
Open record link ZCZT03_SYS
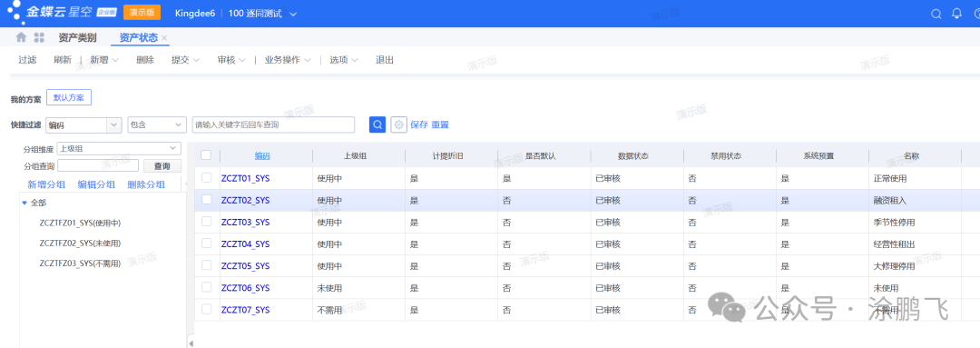pos(245,223)
